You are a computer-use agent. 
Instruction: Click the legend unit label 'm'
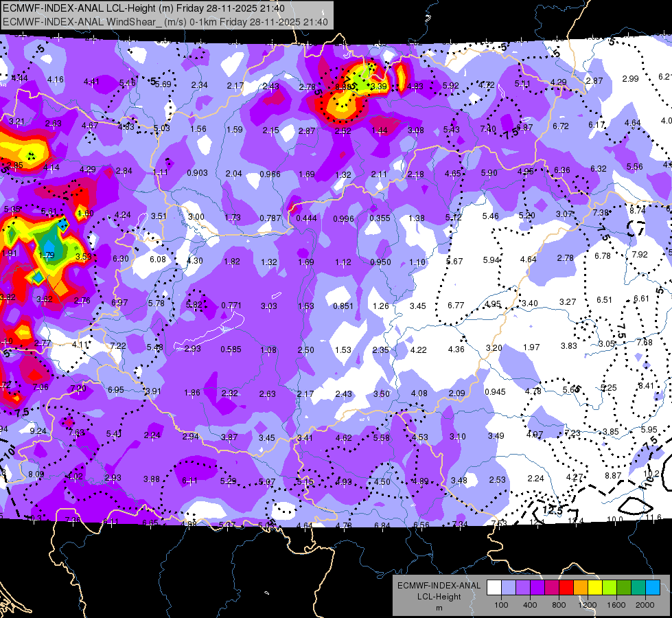439,608
